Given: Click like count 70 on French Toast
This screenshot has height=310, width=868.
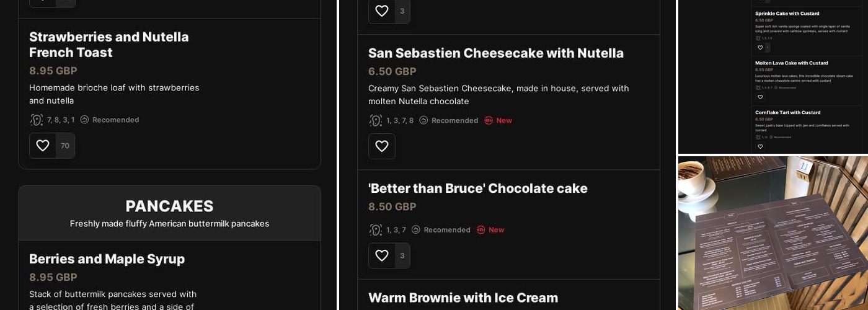Looking at the screenshot, I should (65, 146).
